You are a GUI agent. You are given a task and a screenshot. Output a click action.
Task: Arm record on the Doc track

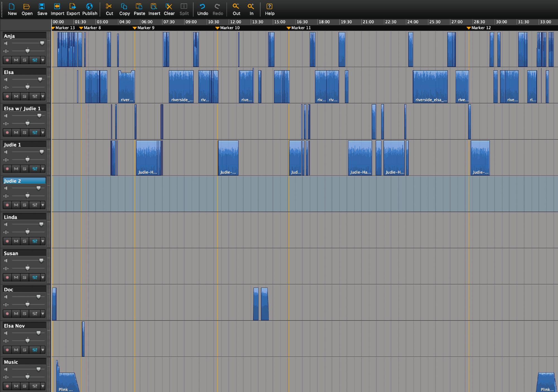point(7,314)
